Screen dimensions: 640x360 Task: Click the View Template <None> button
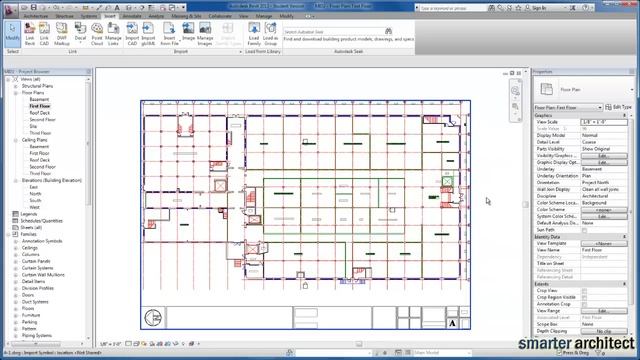tap(604, 243)
